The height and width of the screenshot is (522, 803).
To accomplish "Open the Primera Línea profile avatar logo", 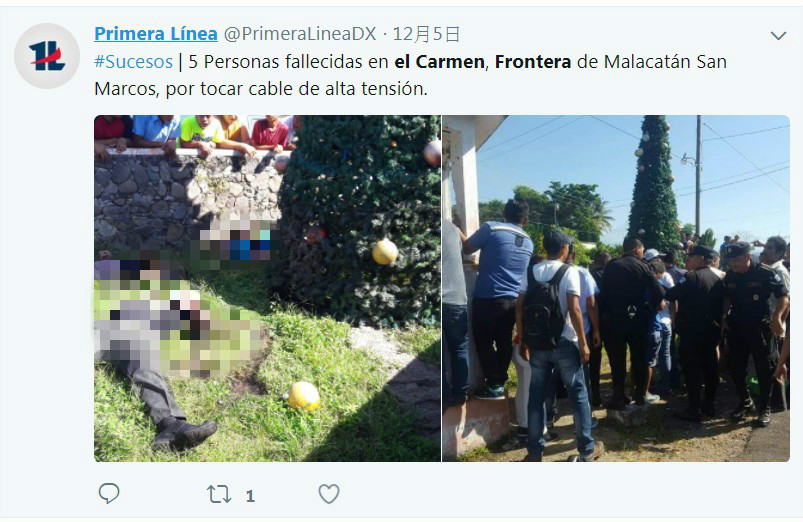I will tap(47, 56).
